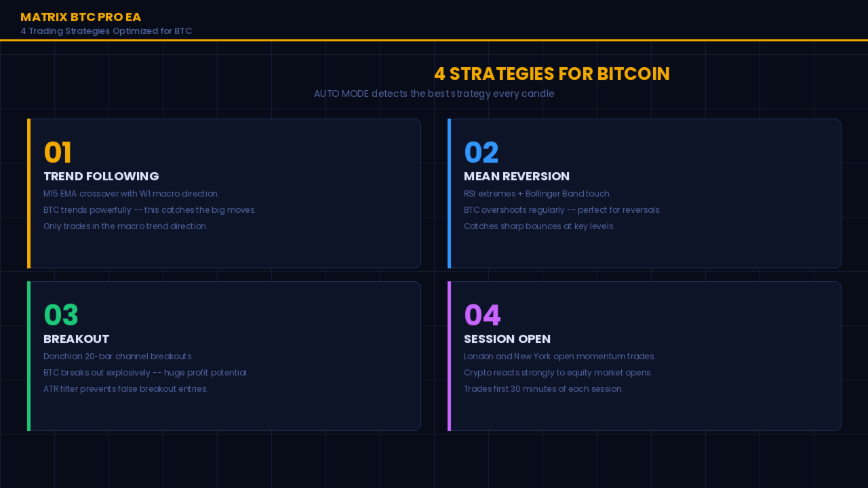The width and height of the screenshot is (868, 488).
Task: Click the purple accent bar on card 04
Action: coord(449,356)
